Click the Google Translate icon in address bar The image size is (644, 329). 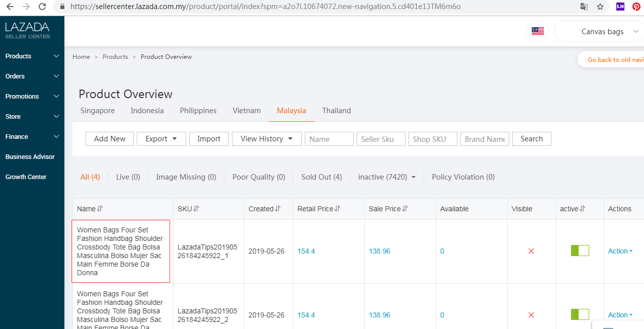584,7
